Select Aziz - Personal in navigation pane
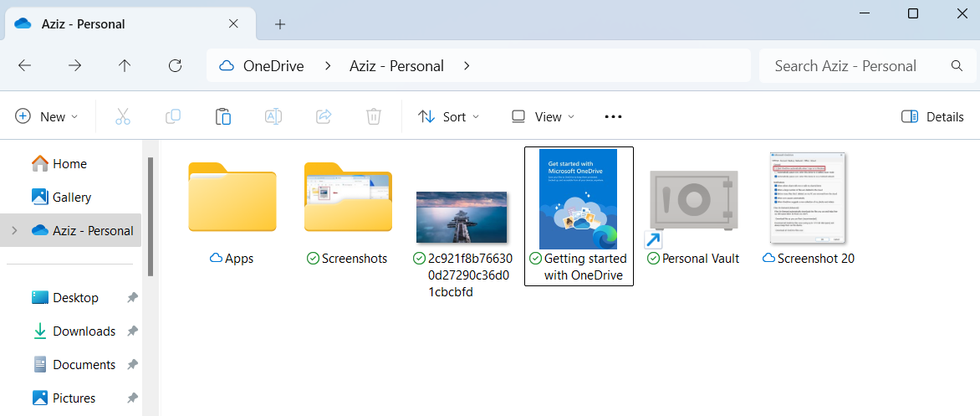Screen dimensions: 980x416 [70, 230]
